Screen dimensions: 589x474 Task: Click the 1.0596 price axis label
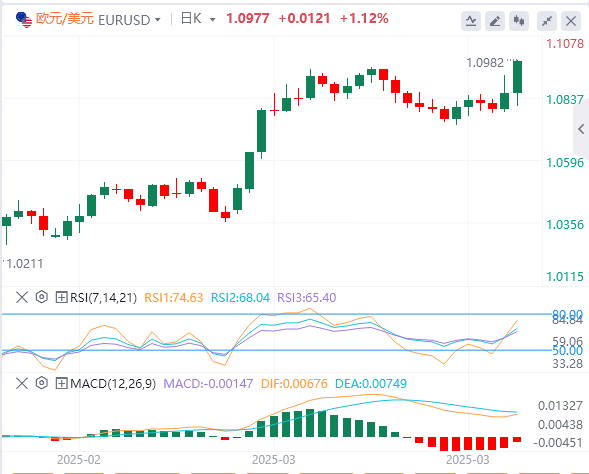pyautogui.click(x=565, y=163)
